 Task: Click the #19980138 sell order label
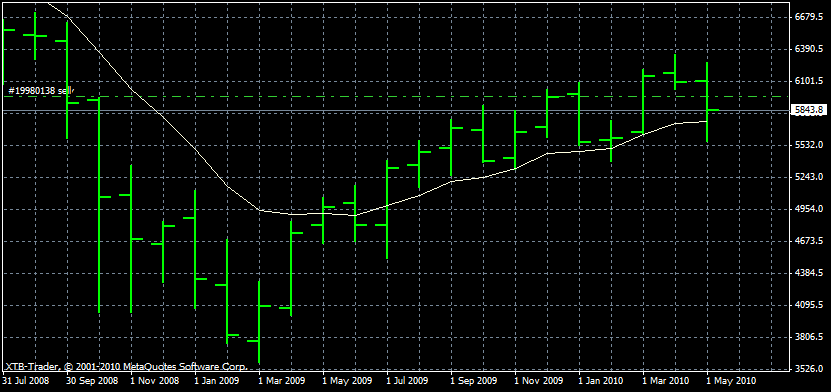pyautogui.click(x=41, y=91)
